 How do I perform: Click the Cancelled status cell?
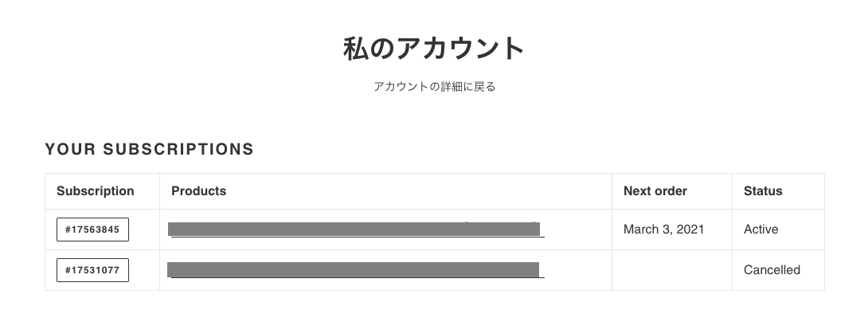pos(778,270)
